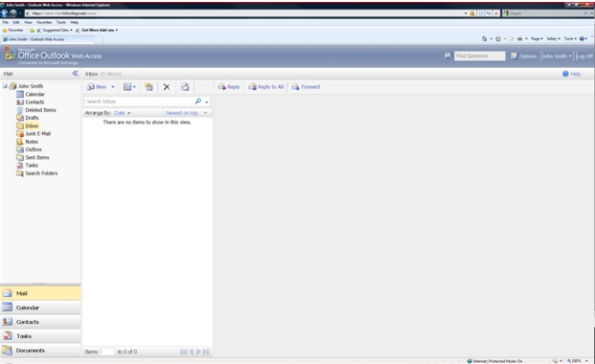This screenshot has width=595, height=364.
Task: Open Junk E-Mail folder
Action: tap(38, 133)
